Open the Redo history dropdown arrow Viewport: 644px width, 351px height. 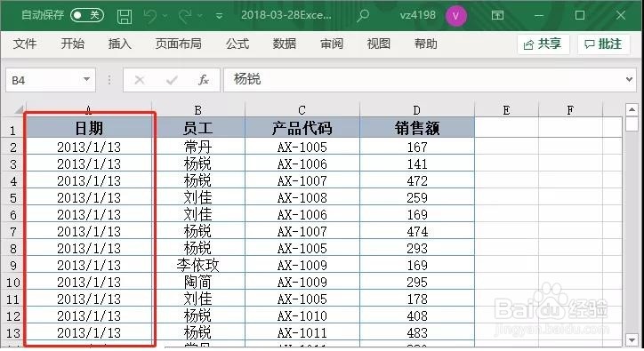[x=200, y=16]
